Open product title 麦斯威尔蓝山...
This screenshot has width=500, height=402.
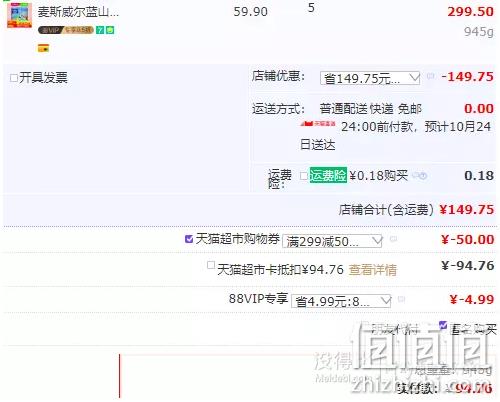click(78, 12)
